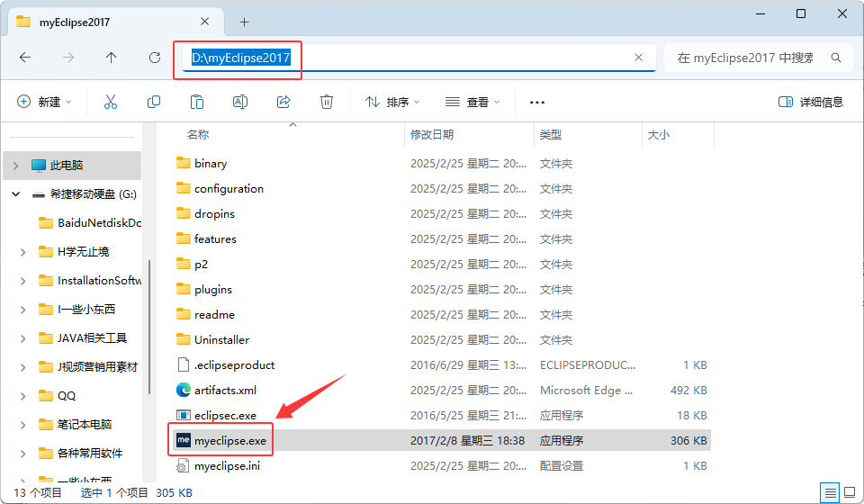The height and width of the screenshot is (504, 864).
Task: Expand the InstallationSoftw folder node
Action: tap(23, 281)
